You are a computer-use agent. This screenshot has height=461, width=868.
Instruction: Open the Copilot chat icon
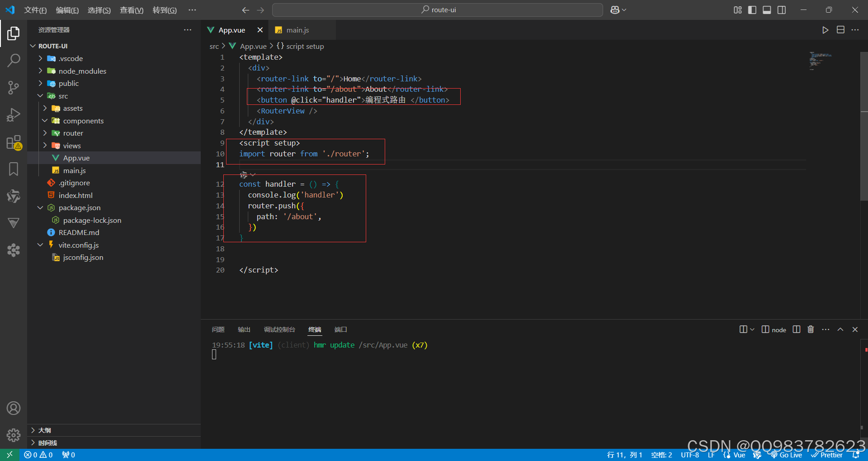pyautogui.click(x=615, y=10)
